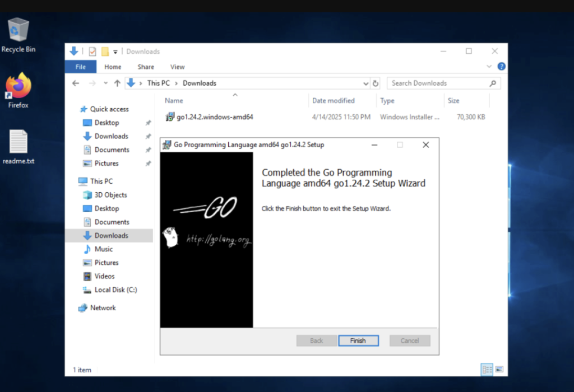
Task: Open the Recycle Bin
Action: pyautogui.click(x=17, y=31)
